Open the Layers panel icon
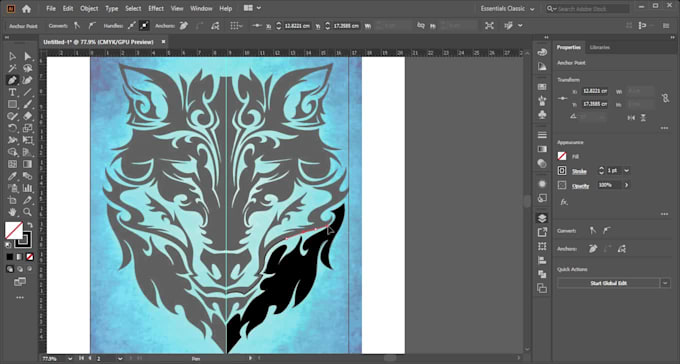680x364 pixels. 542,218
